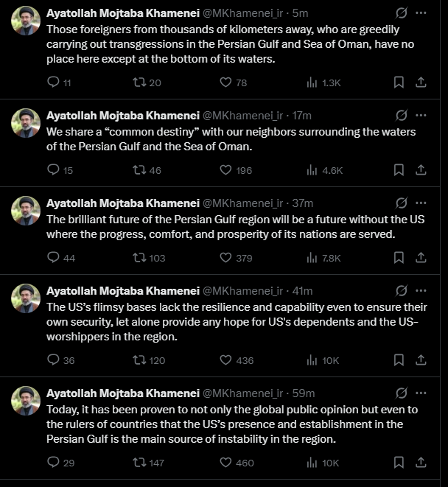Open the 59m timestamp permalink
Screen dimensions: 448x487
click(304, 393)
